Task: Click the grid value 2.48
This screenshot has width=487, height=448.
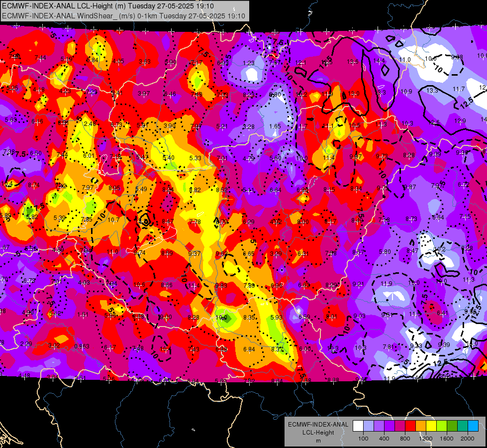Action: pyautogui.click(x=90, y=124)
